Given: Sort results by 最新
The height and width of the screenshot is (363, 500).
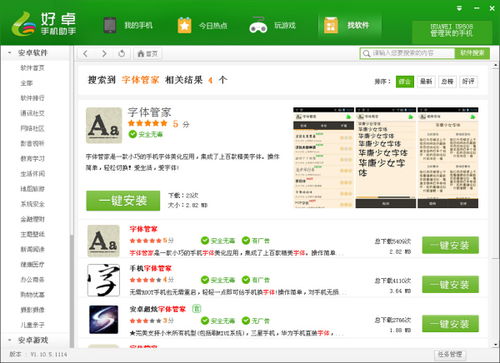Looking at the screenshot, I should (x=426, y=81).
